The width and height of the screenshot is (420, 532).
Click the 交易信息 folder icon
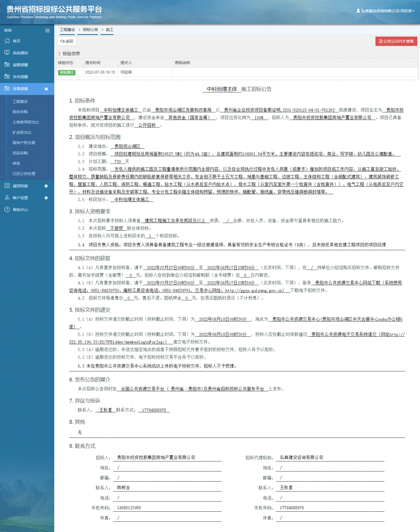click(7, 89)
